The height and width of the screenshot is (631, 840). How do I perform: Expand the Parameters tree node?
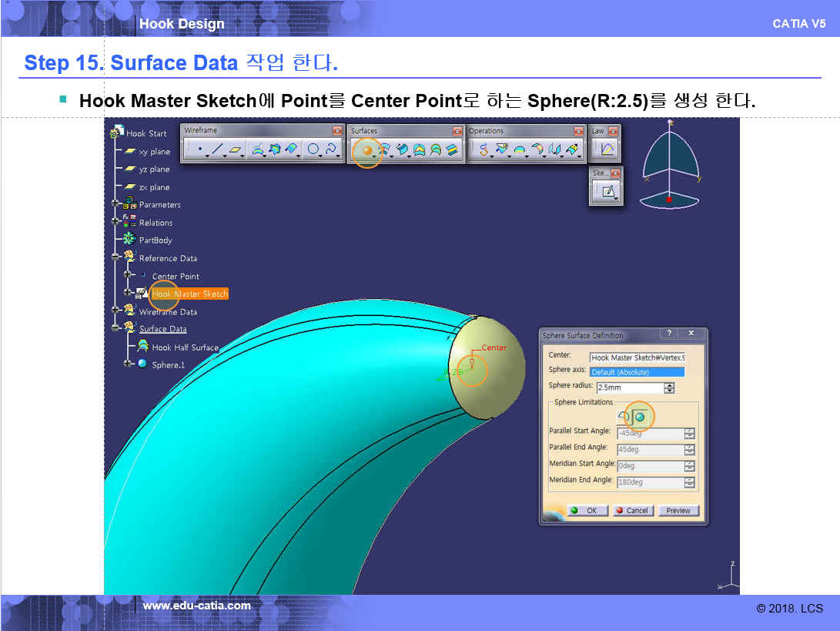pos(116,205)
